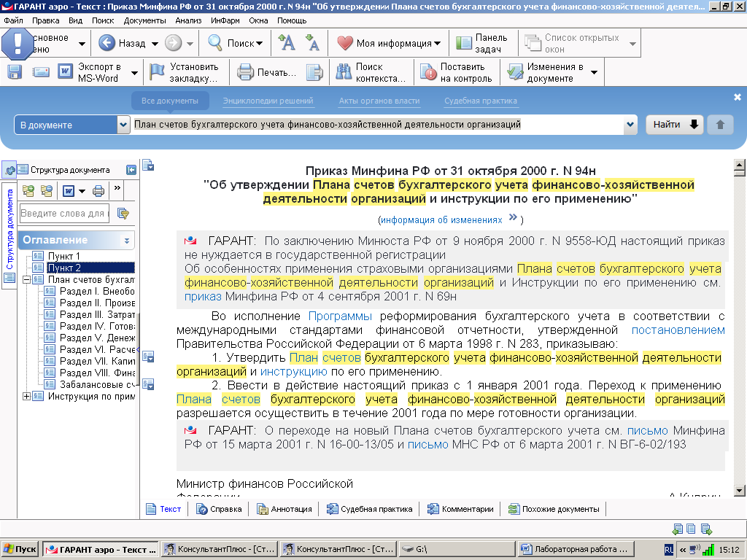Viewport: 747px width, 560px height.
Task: Click the document comment icon near title
Action: click(148, 166)
